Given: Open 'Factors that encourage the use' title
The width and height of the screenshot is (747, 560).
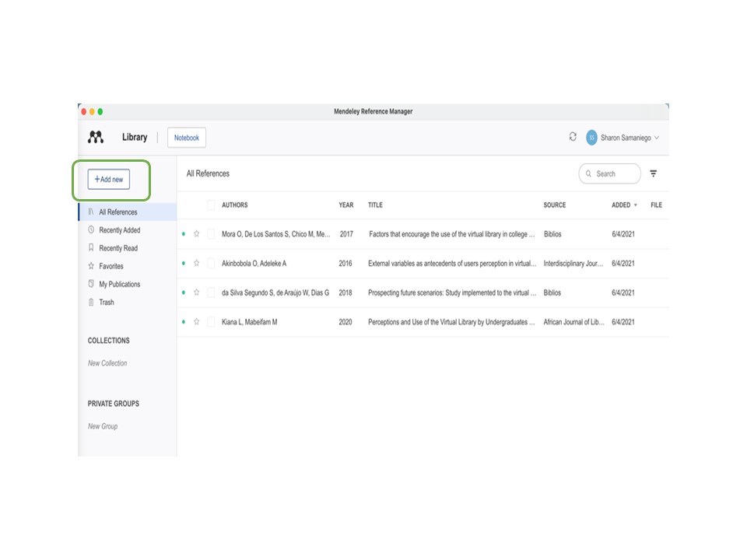Looking at the screenshot, I should [x=451, y=234].
